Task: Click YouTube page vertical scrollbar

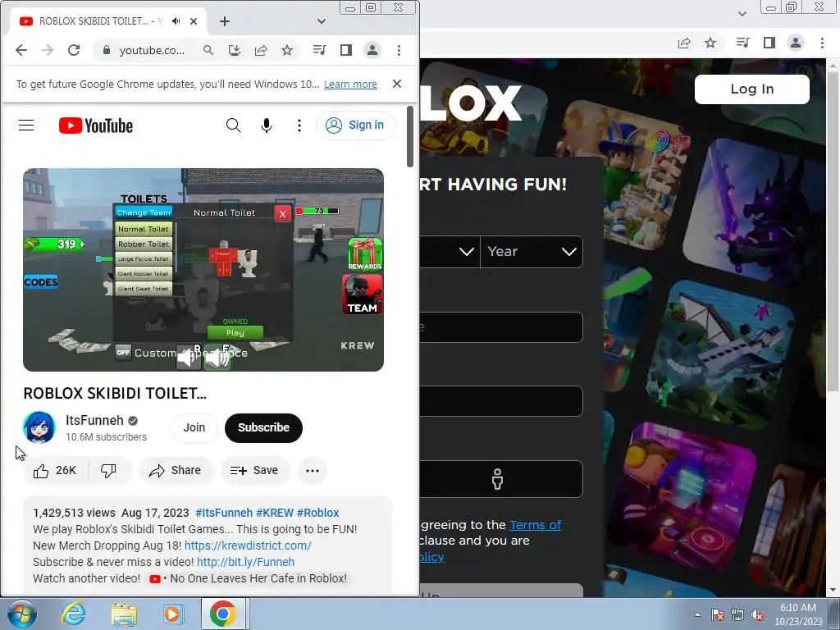Action: pos(410,136)
